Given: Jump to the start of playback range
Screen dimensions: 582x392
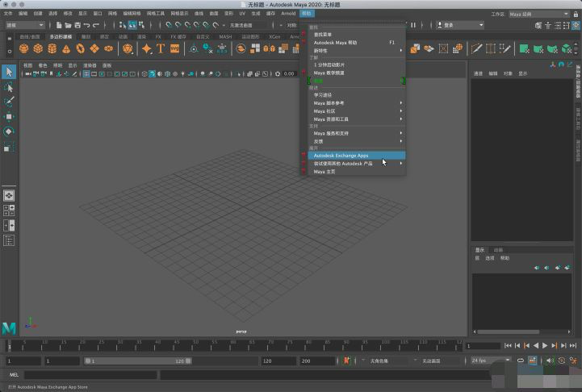Looking at the screenshot, I should (x=508, y=346).
